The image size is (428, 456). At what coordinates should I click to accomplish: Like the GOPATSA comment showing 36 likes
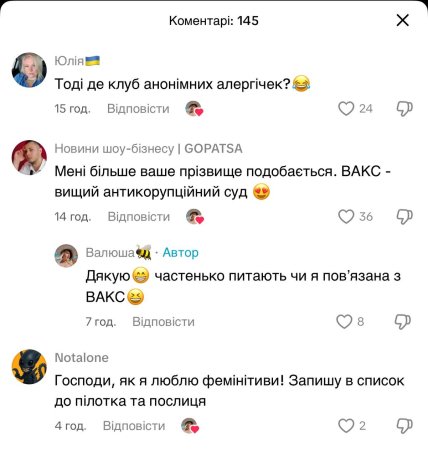346,217
